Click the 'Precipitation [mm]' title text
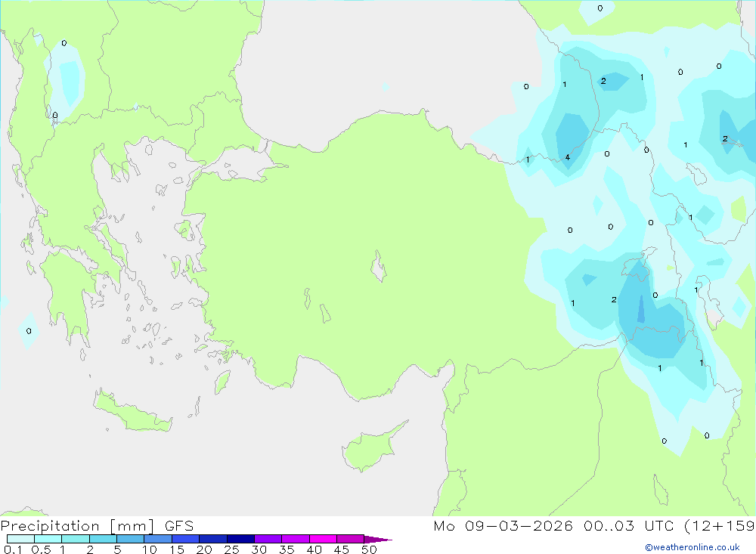756x554 pixels. click(77, 525)
